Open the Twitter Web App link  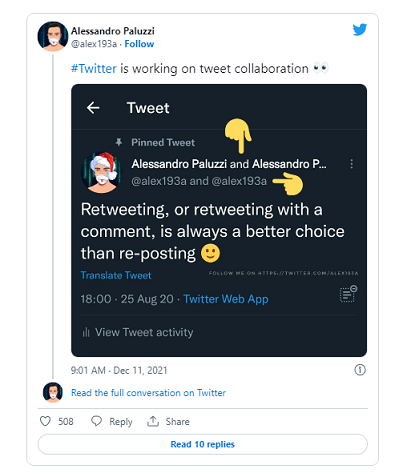tap(226, 299)
